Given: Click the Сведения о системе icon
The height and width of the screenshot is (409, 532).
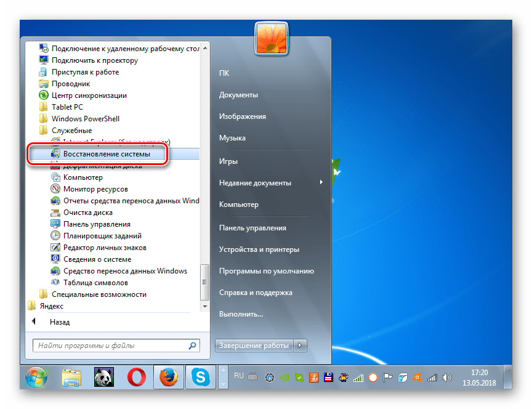Looking at the screenshot, I should pos(55,259).
